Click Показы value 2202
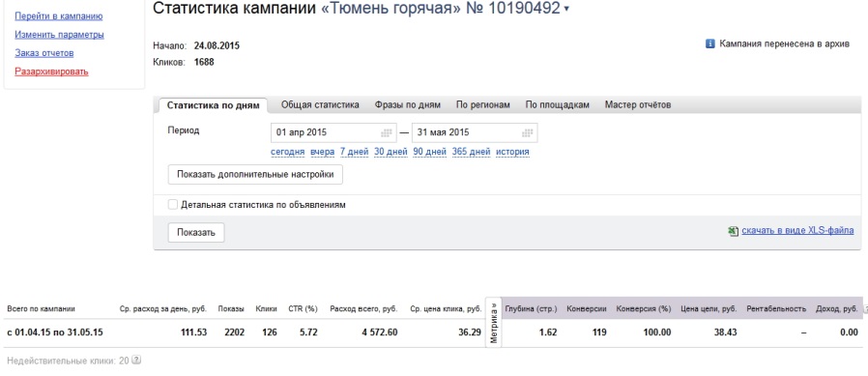The height and width of the screenshot is (376, 868). [234, 333]
